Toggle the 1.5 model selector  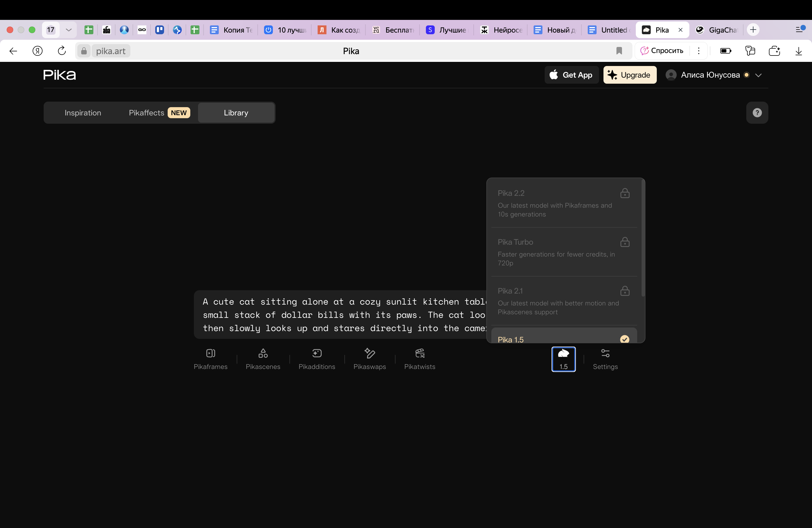pos(563,359)
